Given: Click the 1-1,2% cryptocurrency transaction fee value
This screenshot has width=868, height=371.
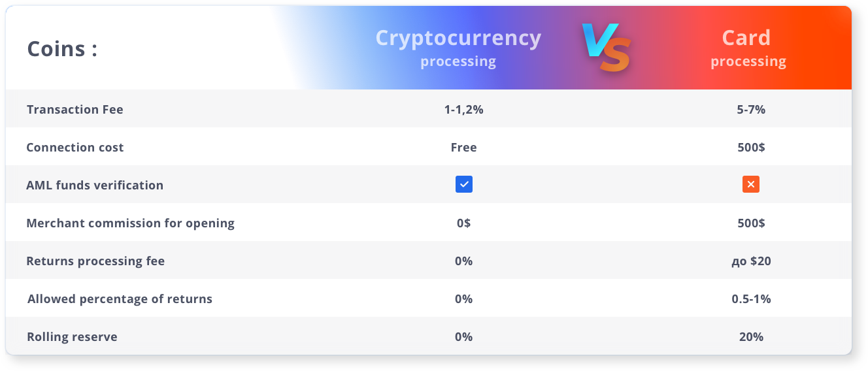Looking at the screenshot, I should tap(463, 109).
